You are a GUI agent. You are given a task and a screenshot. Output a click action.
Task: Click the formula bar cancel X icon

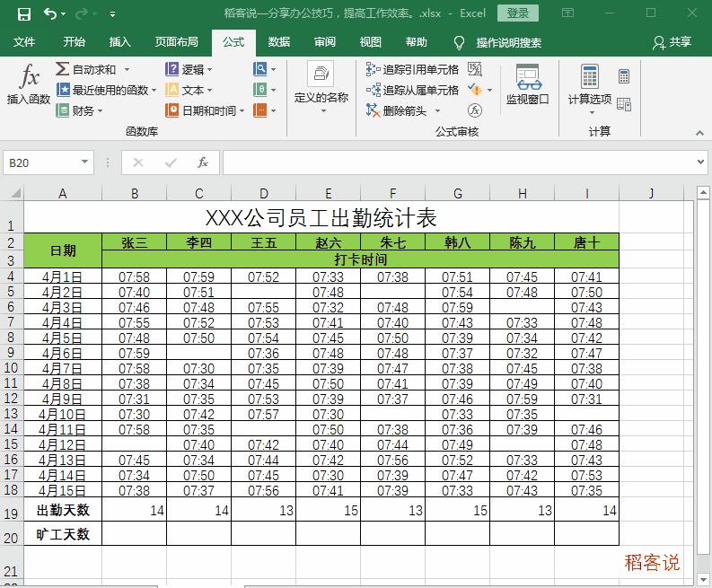point(138,162)
